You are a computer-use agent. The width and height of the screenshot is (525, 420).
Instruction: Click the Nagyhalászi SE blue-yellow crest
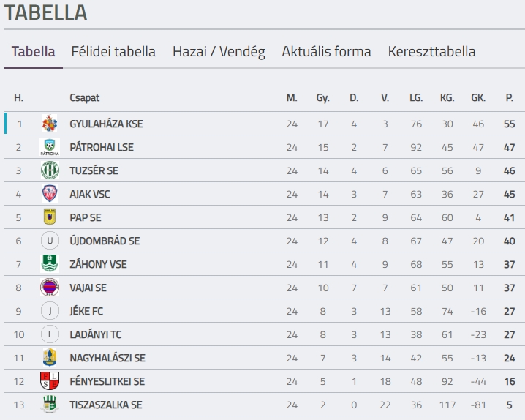pyautogui.click(x=50, y=357)
